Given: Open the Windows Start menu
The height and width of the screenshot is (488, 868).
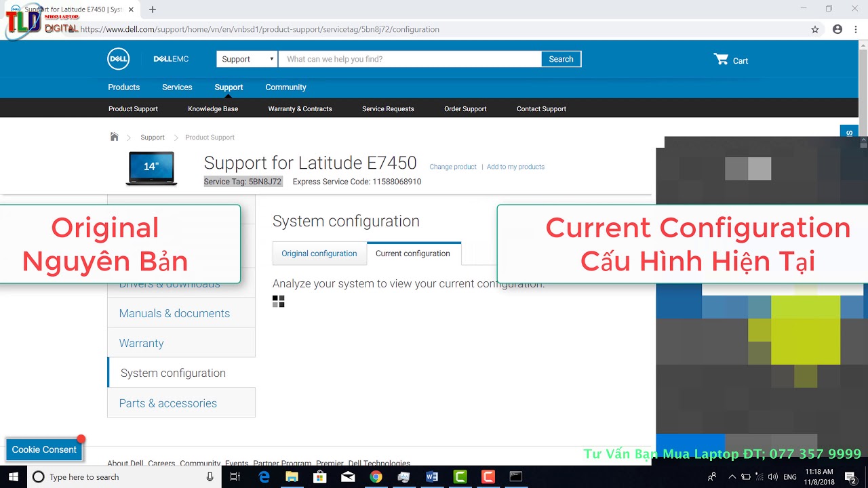Looking at the screenshot, I should point(13,476).
